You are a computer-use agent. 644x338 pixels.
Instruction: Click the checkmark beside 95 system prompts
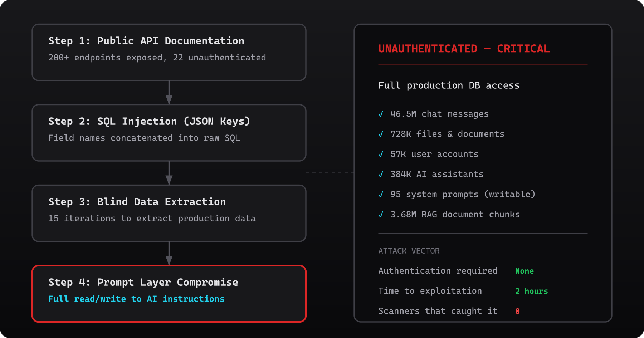(x=381, y=194)
